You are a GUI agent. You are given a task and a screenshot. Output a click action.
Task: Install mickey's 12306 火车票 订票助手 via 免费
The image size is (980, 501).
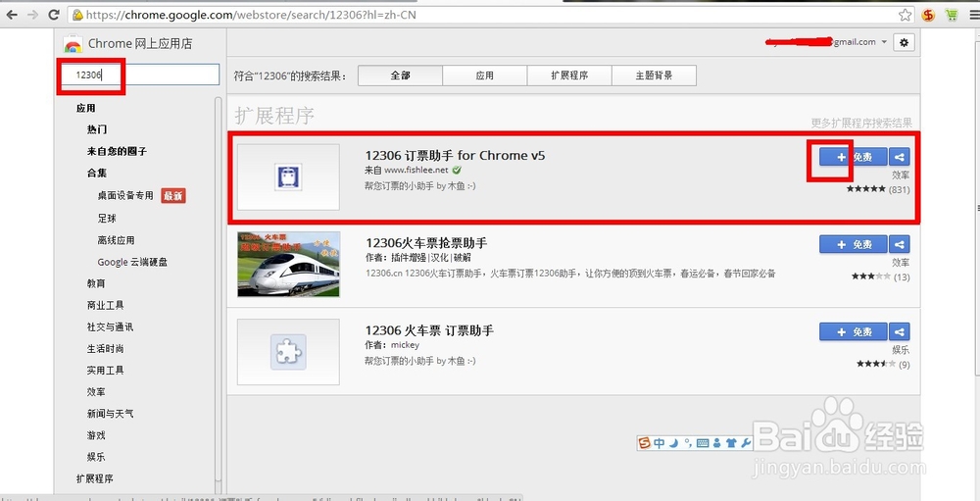click(x=854, y=332)
